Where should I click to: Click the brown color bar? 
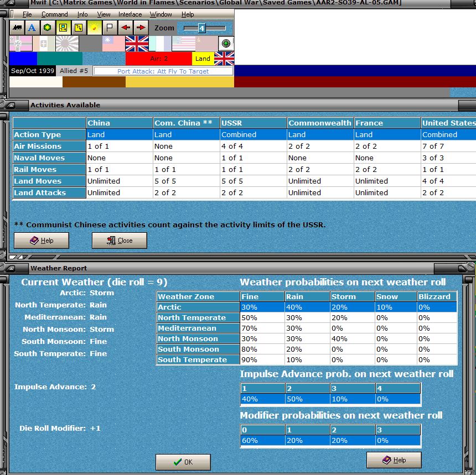[x=94, y=82]
